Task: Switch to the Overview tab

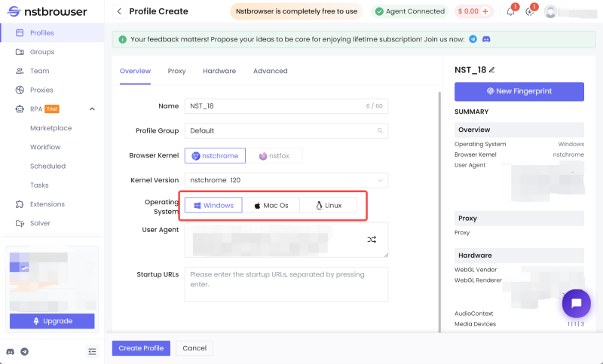Action: pos(135,71)
